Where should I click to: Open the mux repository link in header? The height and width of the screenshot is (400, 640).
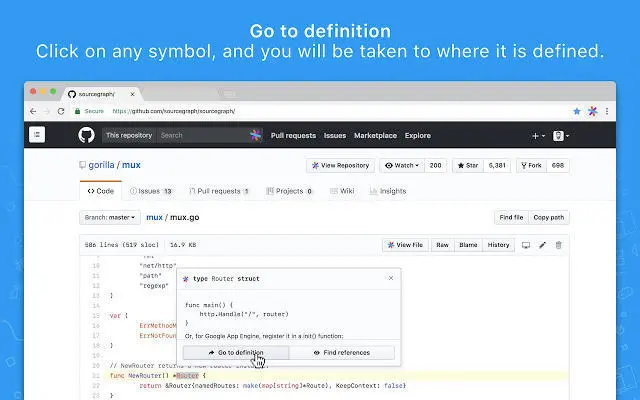[x=131, y=165]
